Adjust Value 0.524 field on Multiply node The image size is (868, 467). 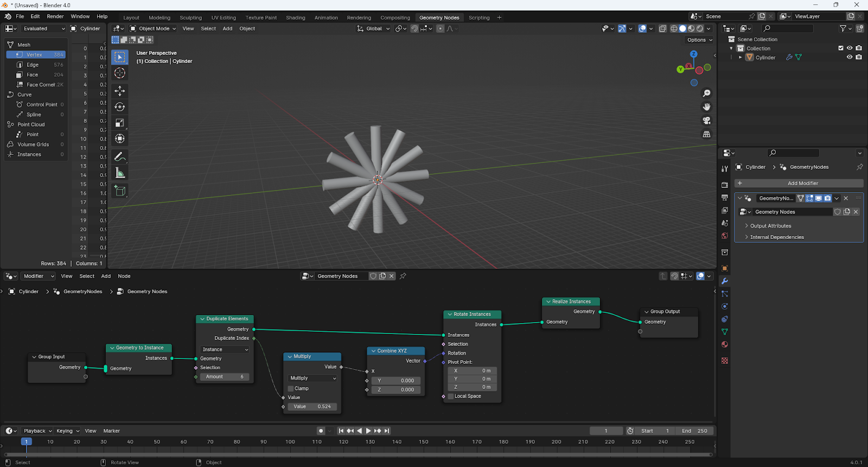click(312, 406)
